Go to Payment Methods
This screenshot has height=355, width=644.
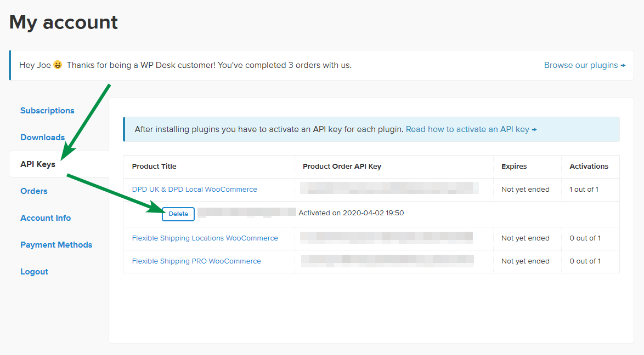(x=56, y=245)
